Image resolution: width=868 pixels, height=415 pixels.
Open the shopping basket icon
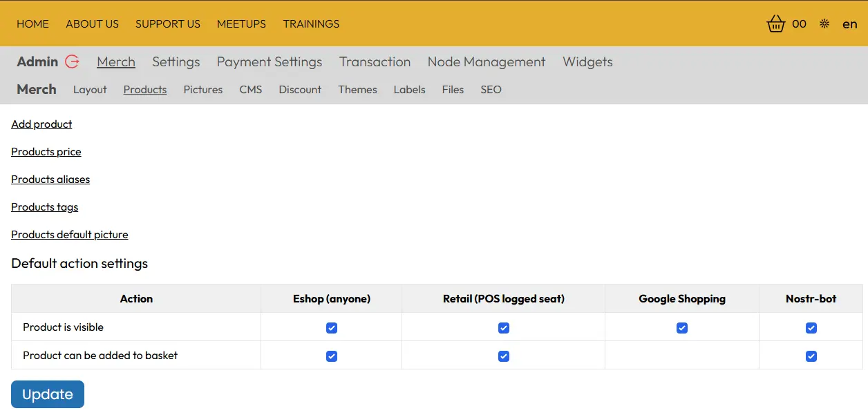[775, 23]
